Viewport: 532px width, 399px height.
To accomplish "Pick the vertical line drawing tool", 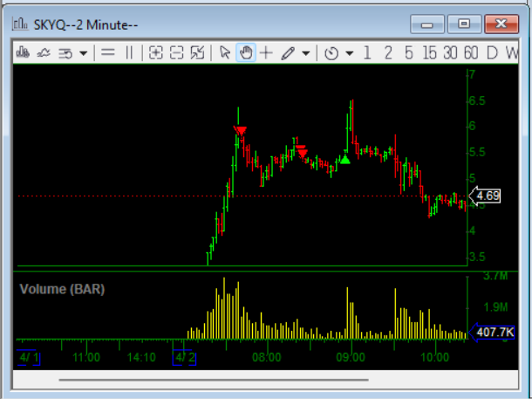I will pyautogui.click(x=129, y=53).
